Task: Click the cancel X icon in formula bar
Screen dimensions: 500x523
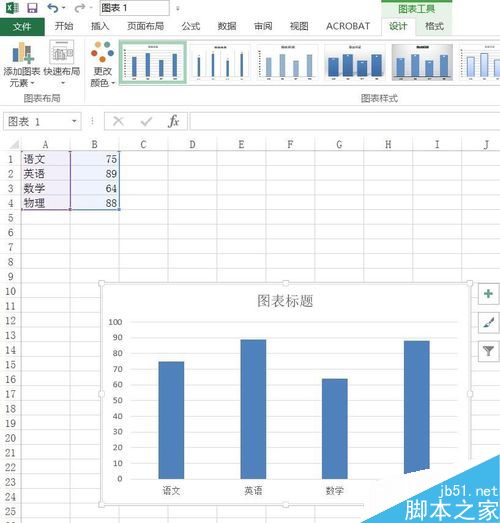Action: click(x=118, y=121)
